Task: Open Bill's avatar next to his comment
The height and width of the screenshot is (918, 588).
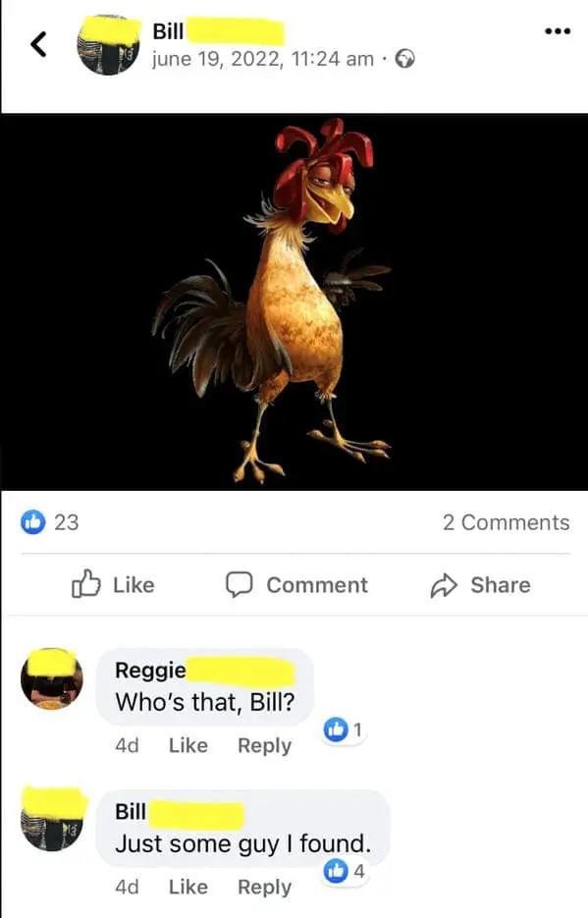Action: point(52,820)
